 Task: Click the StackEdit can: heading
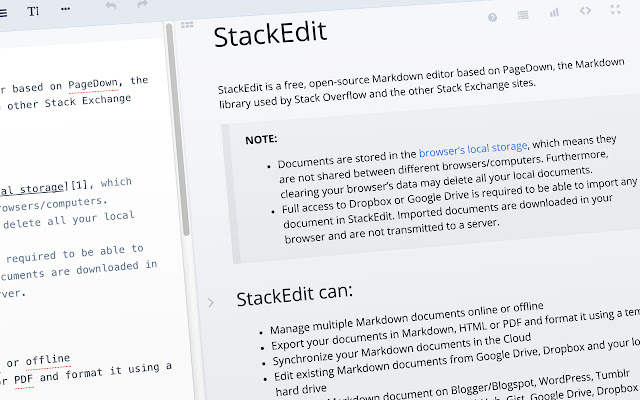coord(294,295)
